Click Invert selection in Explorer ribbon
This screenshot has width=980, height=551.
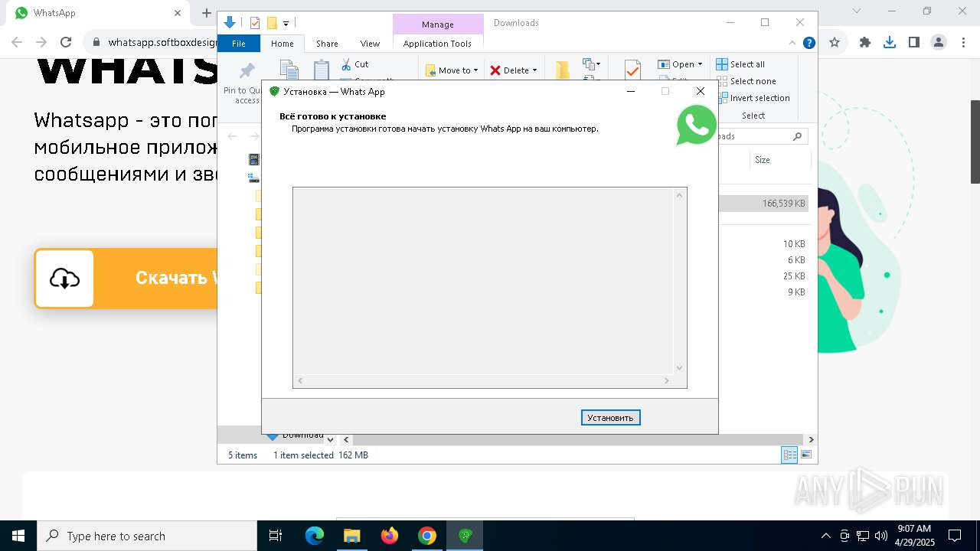point(753,98)
